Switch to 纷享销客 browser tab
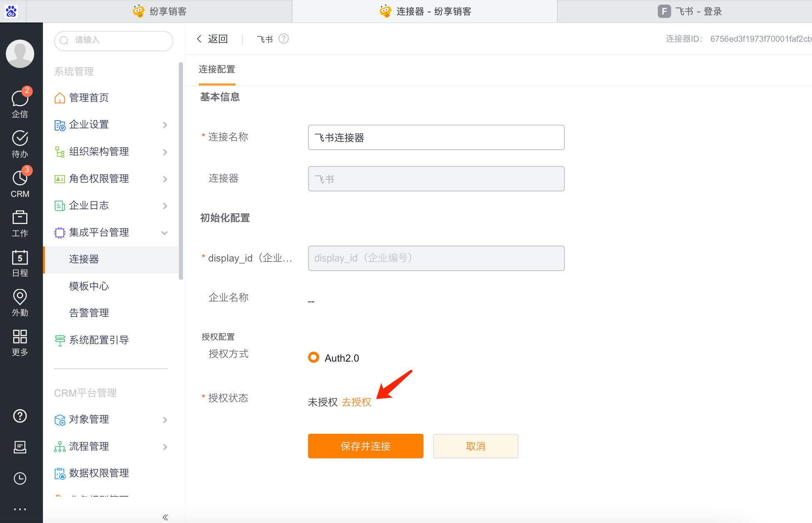 coord(159,11)
